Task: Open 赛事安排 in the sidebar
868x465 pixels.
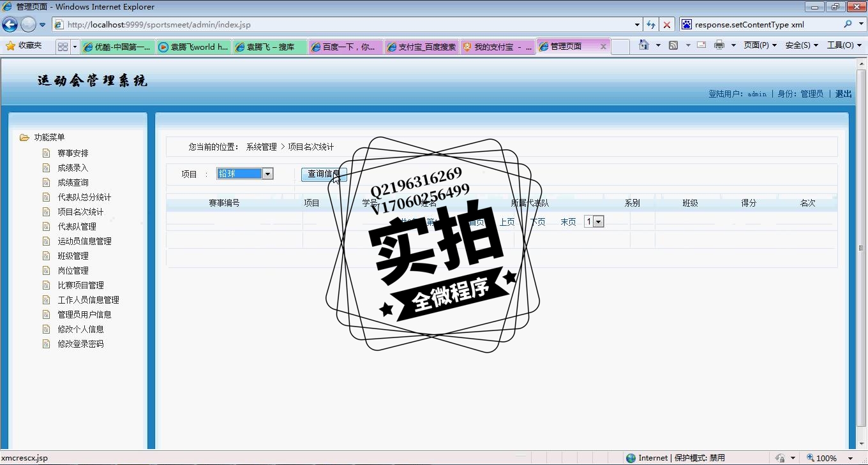Action: [73, 153]
